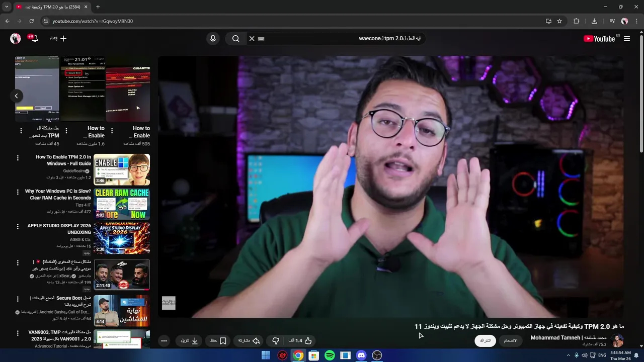The image size is (644, 362).
Task: Click the Mohammad Tamneh channel avatar
Action: (617, 340)
